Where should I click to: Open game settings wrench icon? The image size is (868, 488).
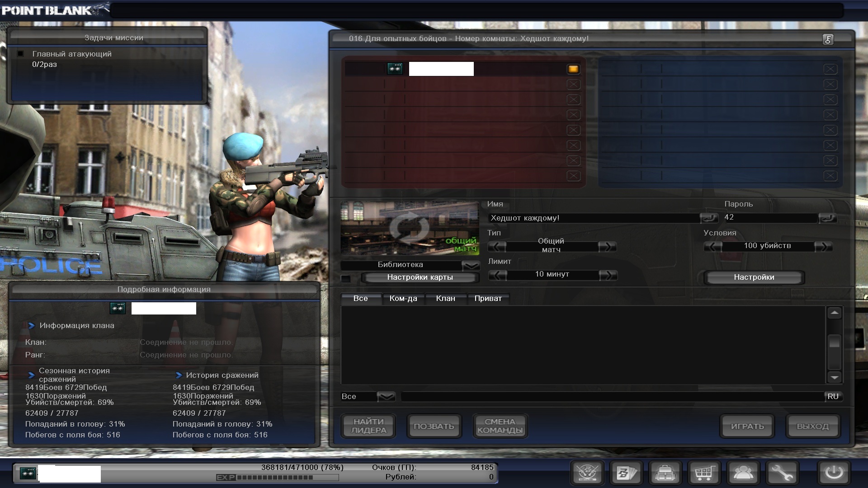[782, 473]
